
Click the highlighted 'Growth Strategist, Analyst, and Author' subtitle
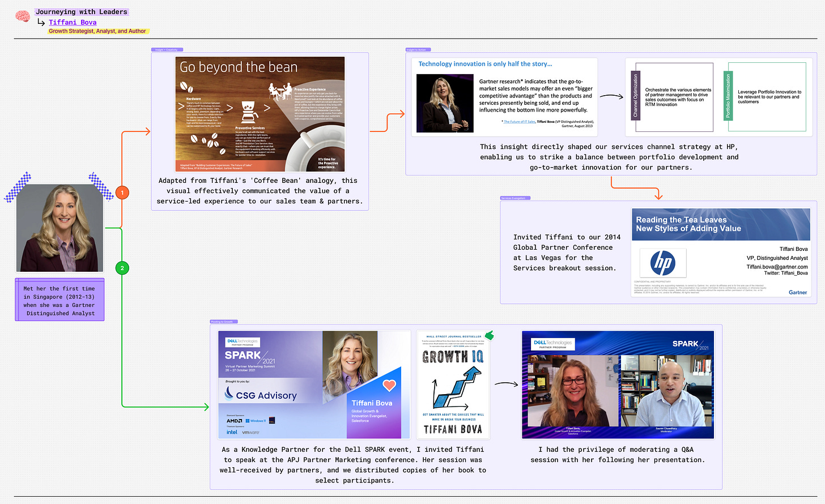[97, 31]
